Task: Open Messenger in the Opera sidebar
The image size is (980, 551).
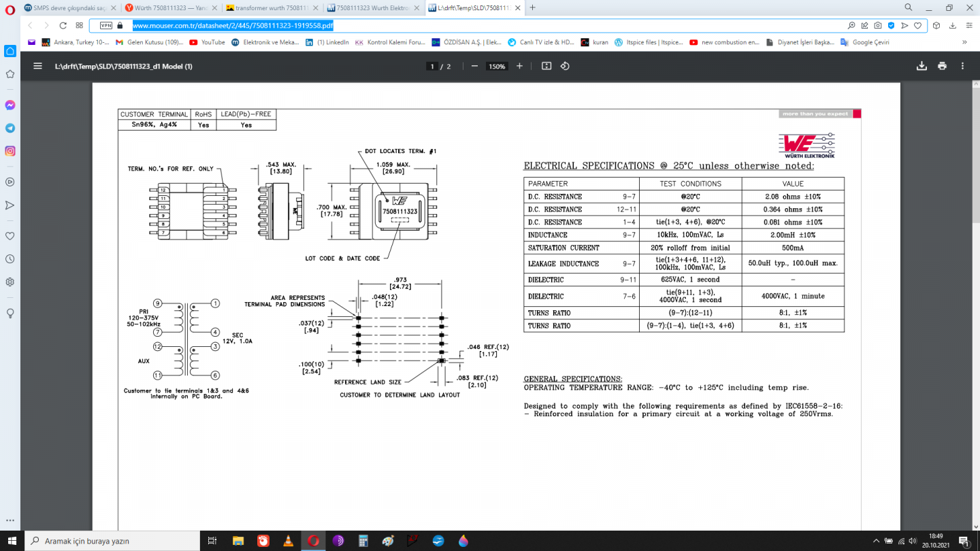Action: [10, 105]
